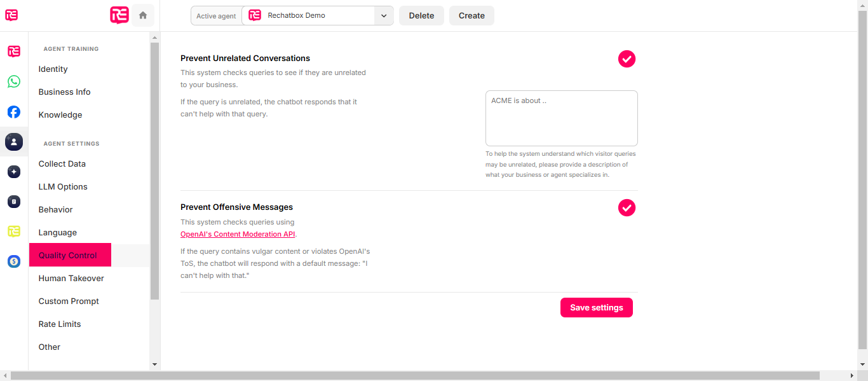Image resolution: width=868 pixels, height=381 pixels.
Task: Expand the Active agent dropdown arrow
Action: click(x=384, y=16)
